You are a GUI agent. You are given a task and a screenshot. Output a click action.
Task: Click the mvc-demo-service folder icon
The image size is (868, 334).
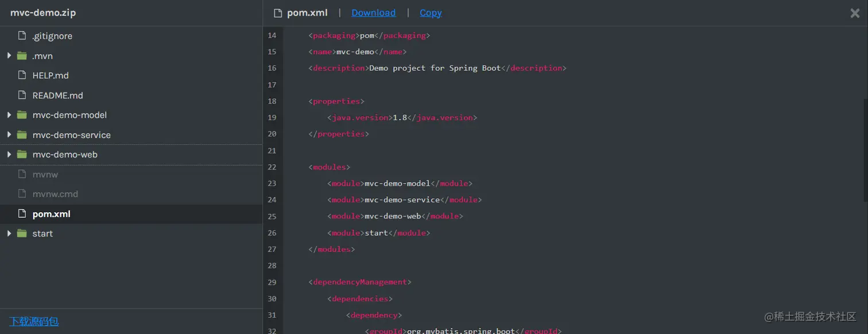[22, 135]
